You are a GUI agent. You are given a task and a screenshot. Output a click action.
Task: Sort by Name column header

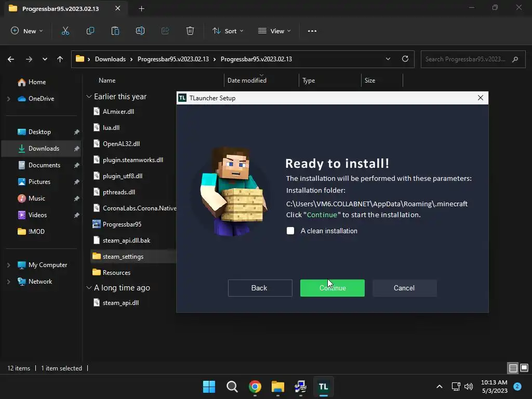[x=107, y=81]
